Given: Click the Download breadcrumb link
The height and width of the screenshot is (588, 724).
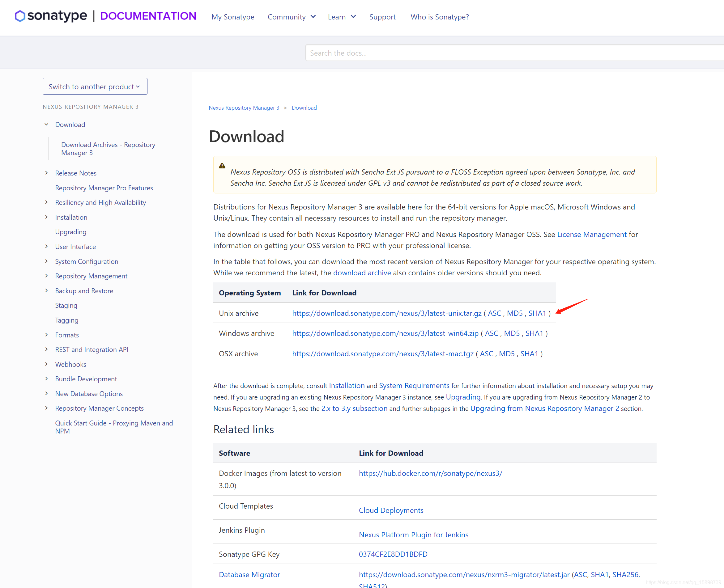Looking at the screenshot, I should pos(304,108).
